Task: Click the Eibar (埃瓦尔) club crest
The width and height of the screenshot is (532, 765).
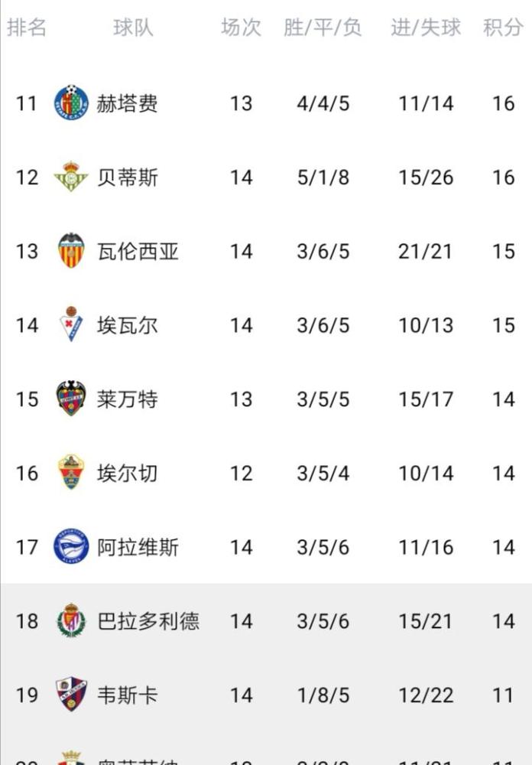Action: click(71, 325)
